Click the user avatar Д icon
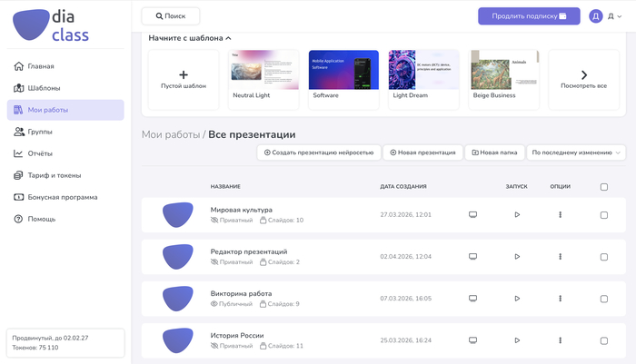The width and height of the screenshot is (636, 364). pyautogui.click(x=595, y=16)
